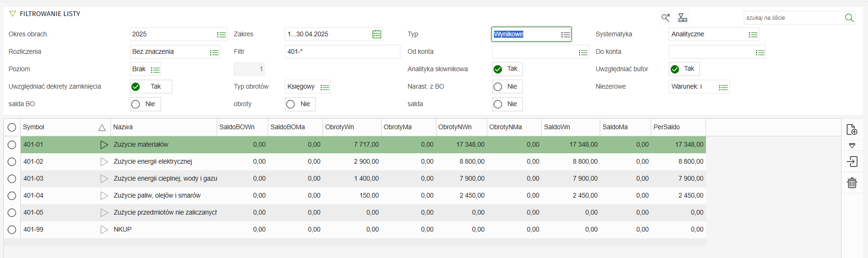Viewport: 868px width, 258px height.
Task: Click the filter constructor icon in header
Action: (682, 18)
